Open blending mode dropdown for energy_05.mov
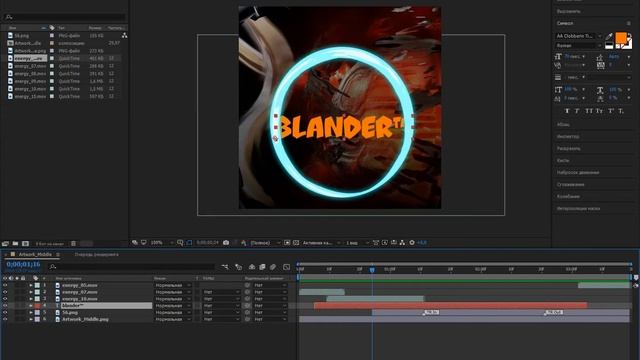This screenshot has height=360, width=640. (173, 285)
